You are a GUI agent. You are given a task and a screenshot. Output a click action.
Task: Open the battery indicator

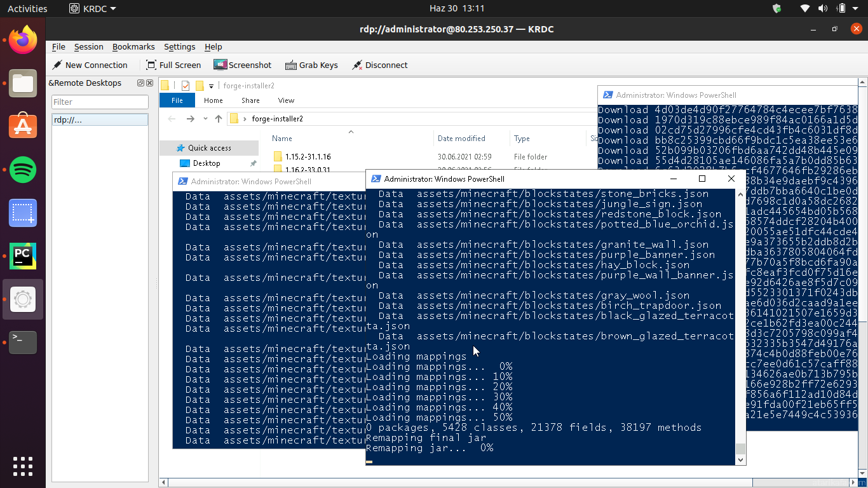coord(841,8)
